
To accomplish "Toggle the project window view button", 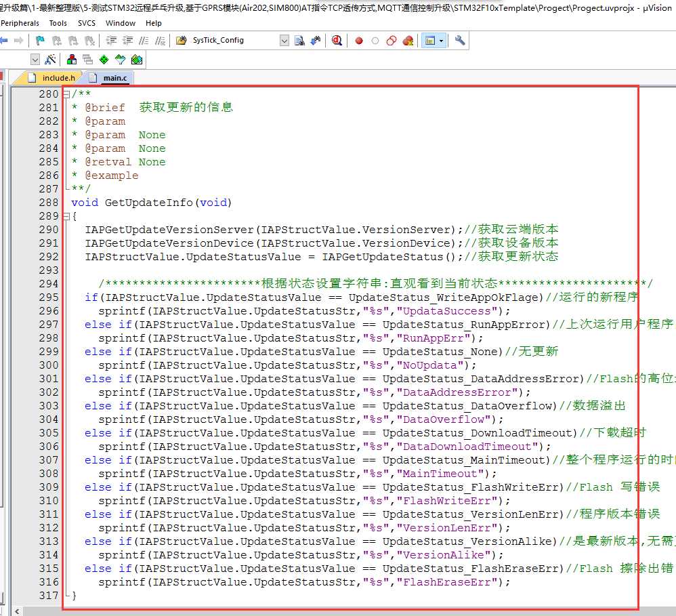I will coord(430,41).
